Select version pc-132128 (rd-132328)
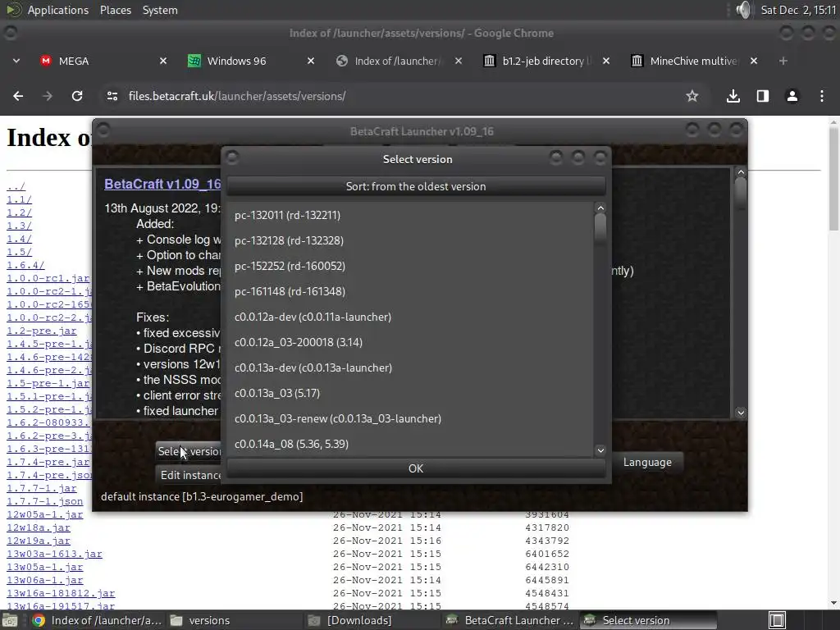 411,240
